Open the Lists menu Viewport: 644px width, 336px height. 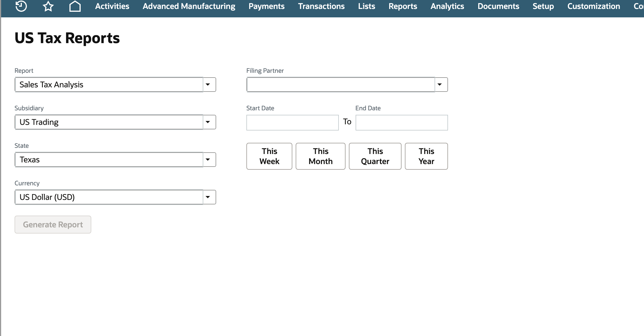(x=367, y=6)
